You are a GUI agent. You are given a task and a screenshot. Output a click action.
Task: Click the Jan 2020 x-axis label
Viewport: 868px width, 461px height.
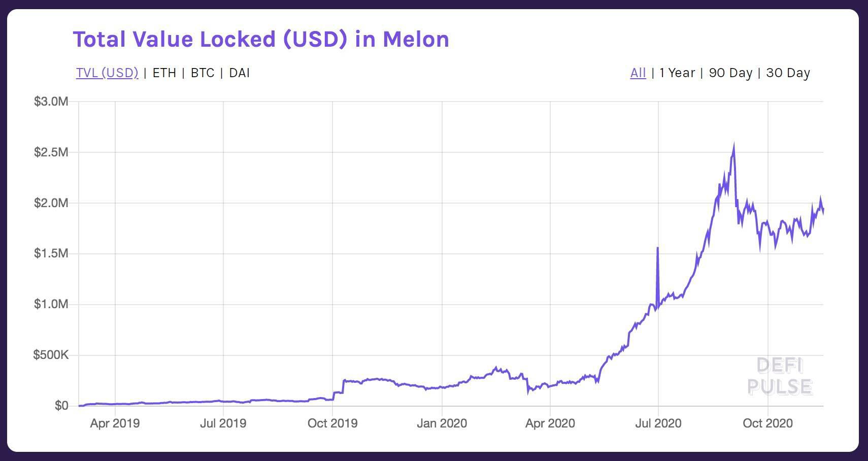442,423
